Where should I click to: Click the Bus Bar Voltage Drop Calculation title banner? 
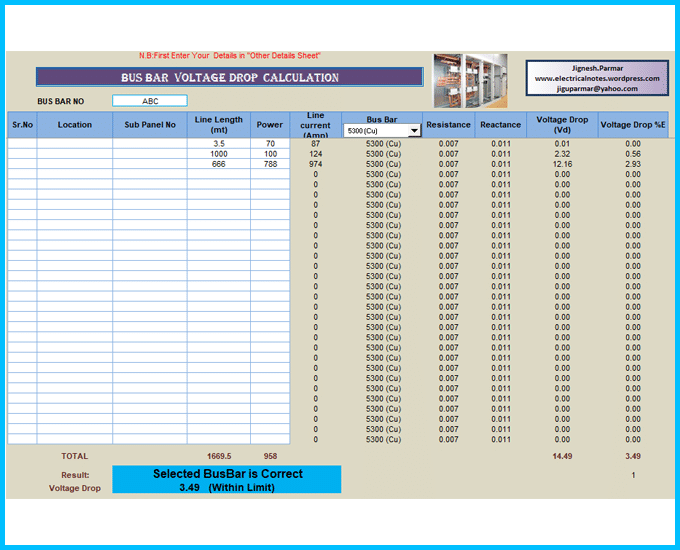click(x=230, y=77)
